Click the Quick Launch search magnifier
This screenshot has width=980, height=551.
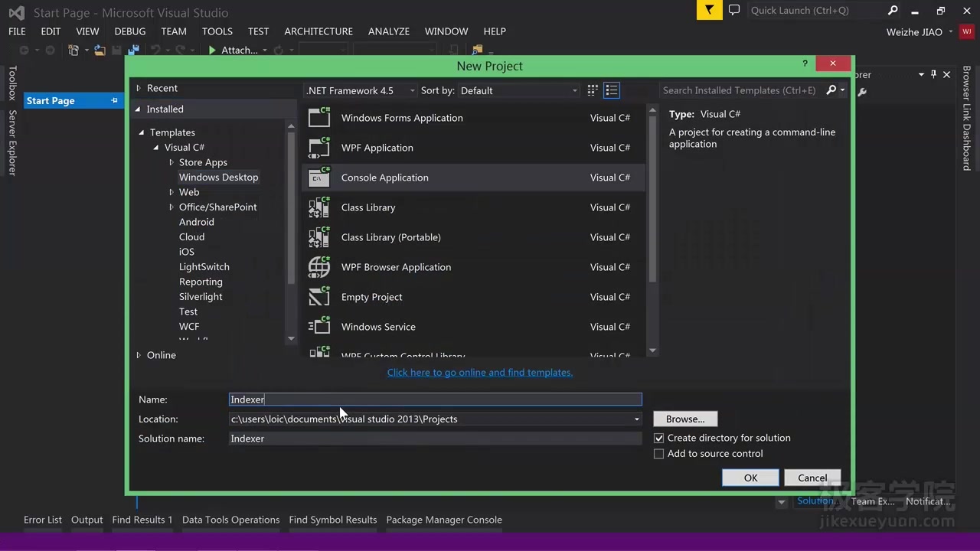893,10
